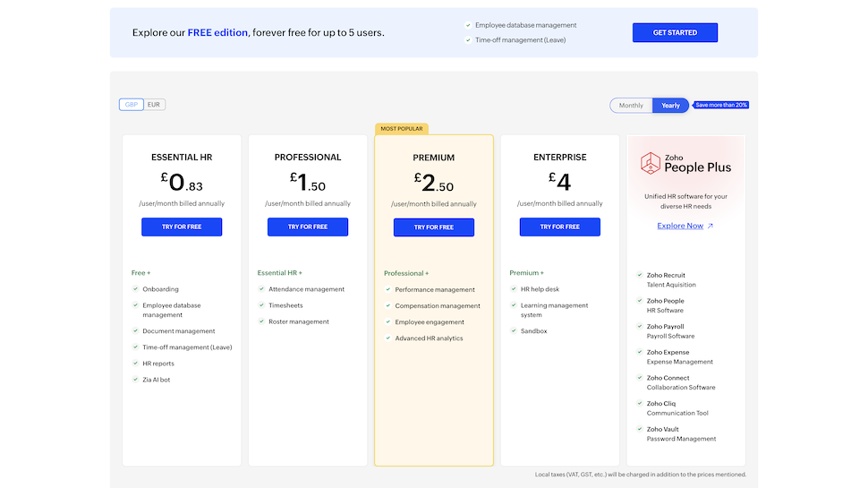
Task: Click the £4 Enterprise price
Action: tap(559, 182)
